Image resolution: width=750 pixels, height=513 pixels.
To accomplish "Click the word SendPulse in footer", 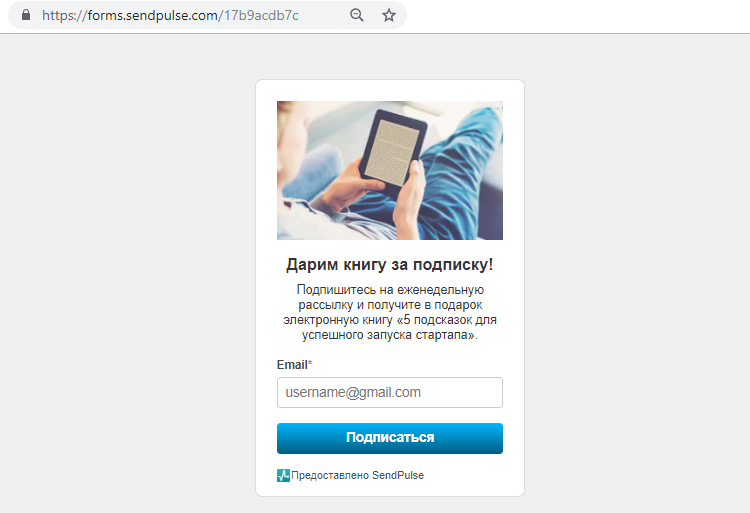I will (398, 475).
